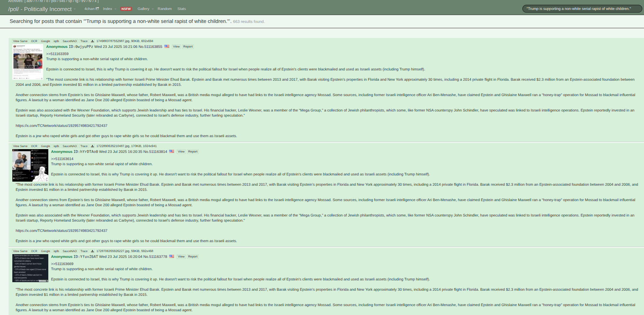Click the '663 results found' text
The height and width of the screenshot is (315, 644).
pyautogui.click(x=249, y=22)
